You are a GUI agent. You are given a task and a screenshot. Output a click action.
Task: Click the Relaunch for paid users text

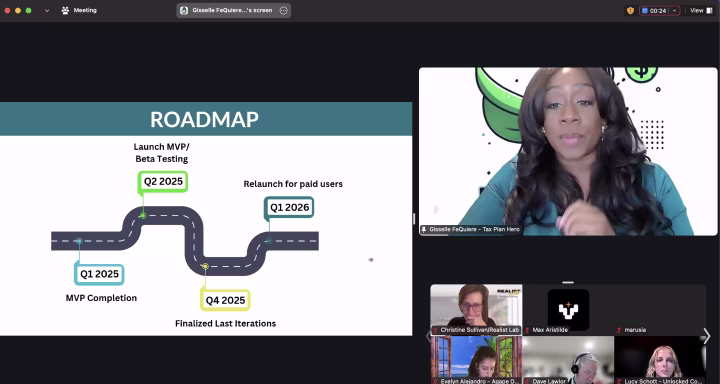coord(293,184)
